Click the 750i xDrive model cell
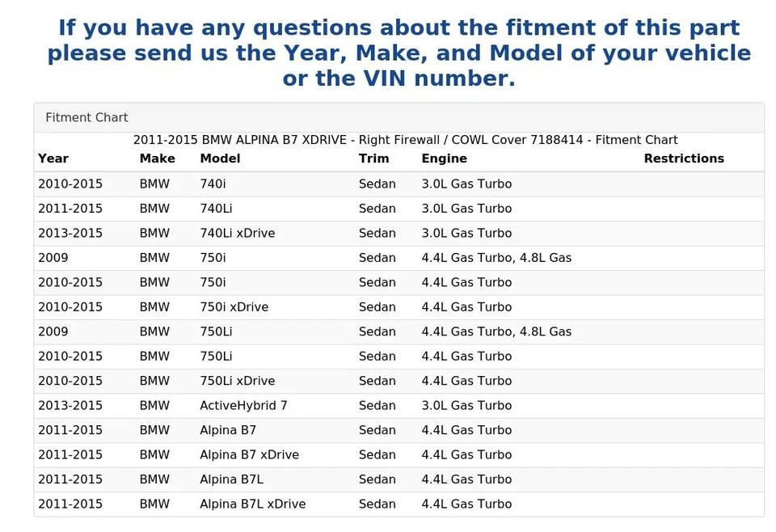776x532 pixels. tap(234, 307)
